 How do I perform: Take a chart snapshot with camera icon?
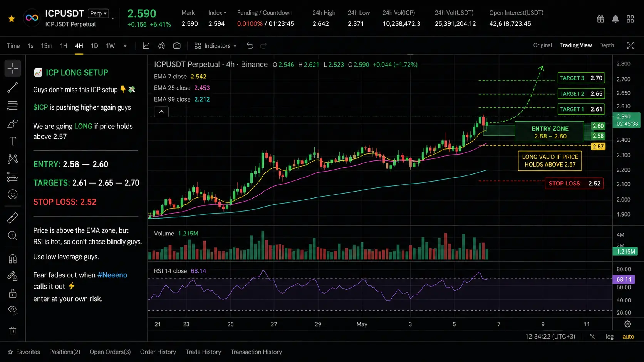click(177, 46)
